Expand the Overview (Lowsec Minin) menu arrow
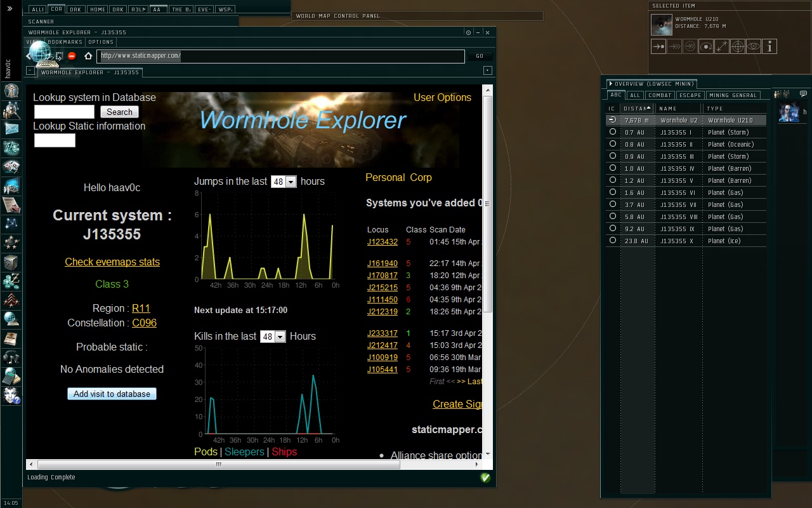 (610, 84)
